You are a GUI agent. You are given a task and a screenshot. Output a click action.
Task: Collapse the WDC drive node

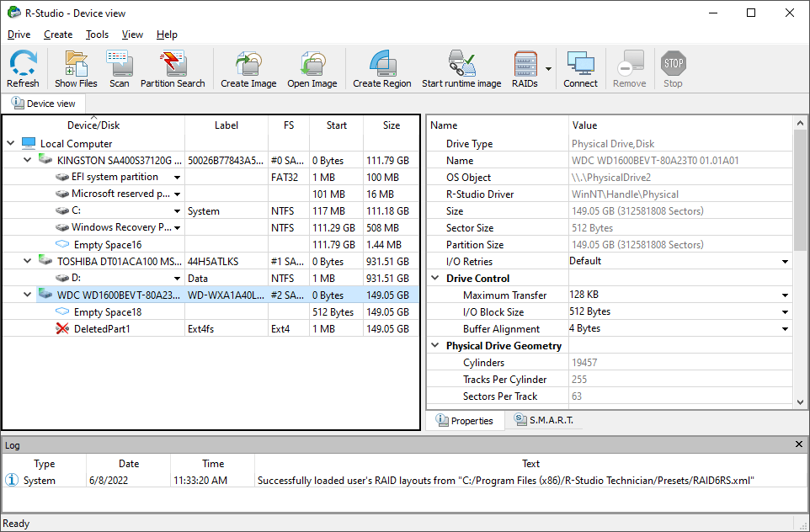28,295
